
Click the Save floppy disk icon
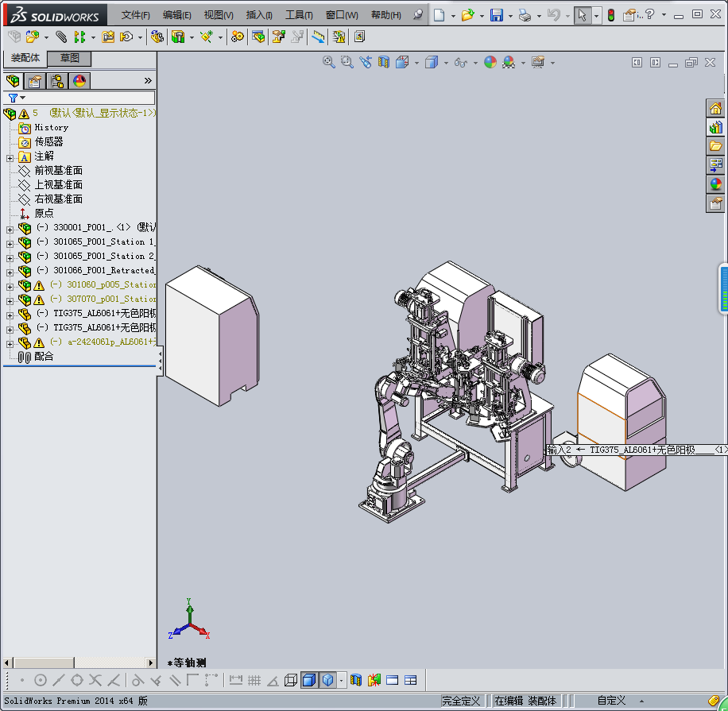coord(497,15)
